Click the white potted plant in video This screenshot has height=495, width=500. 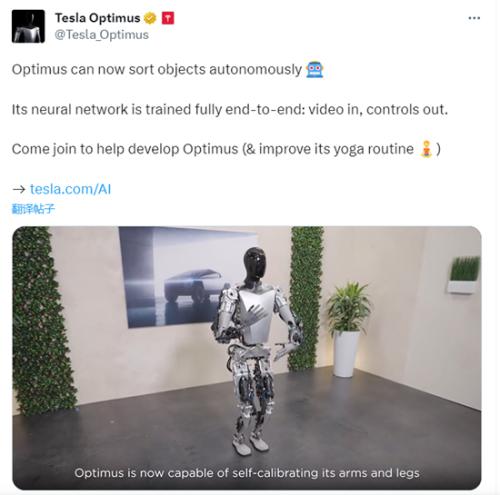[348, 330]
